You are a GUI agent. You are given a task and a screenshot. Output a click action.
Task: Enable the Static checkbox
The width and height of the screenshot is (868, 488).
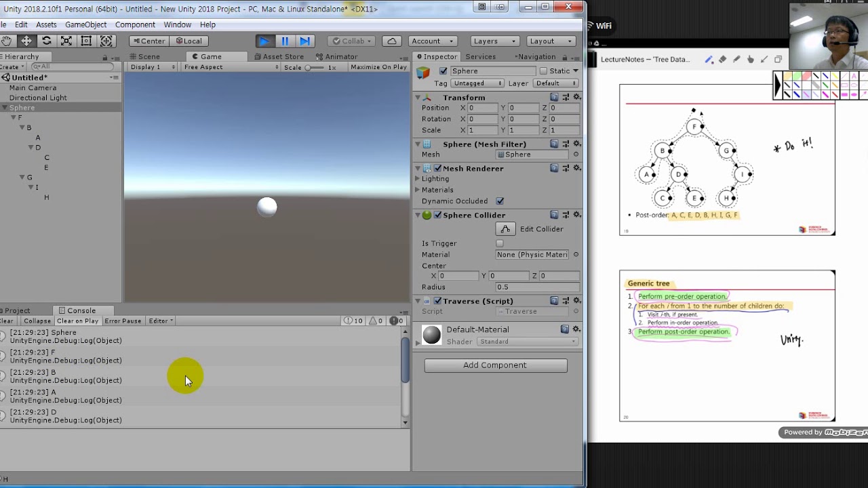[x=543, y=71]
